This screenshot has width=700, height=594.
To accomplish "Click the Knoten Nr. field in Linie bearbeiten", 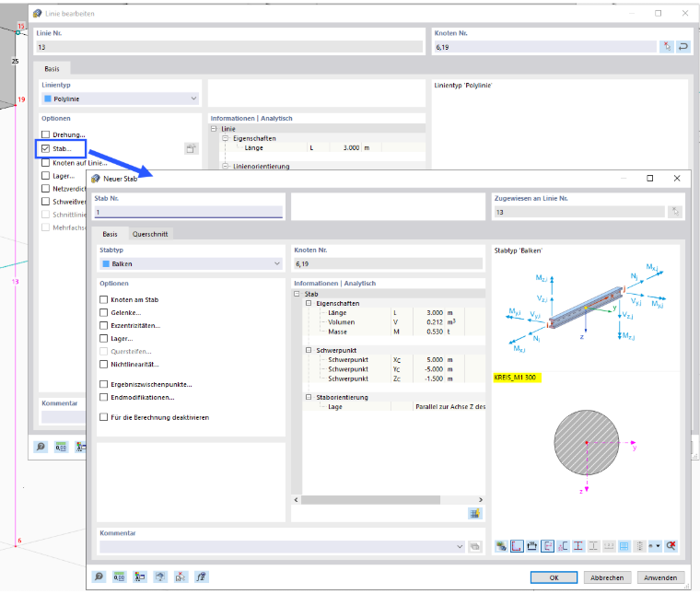I will (545, 47).
